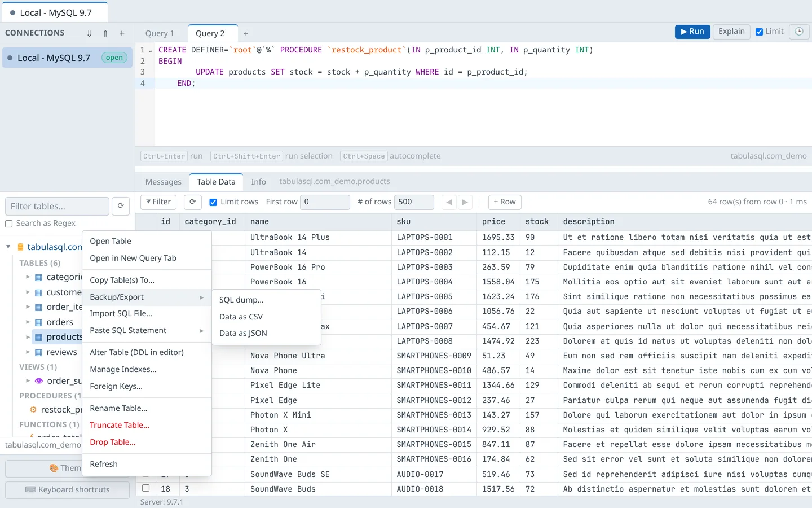Click the restock procedure gear icon
812x508 pixels.
[33, 410]
